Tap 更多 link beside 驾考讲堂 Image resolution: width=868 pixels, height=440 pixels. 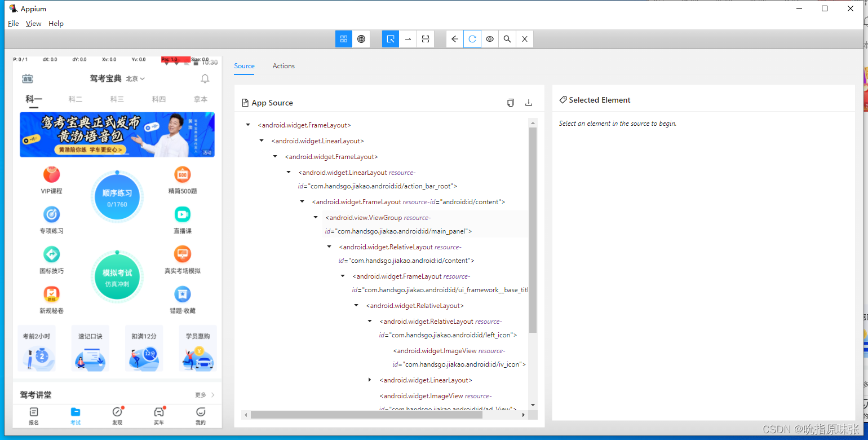(x=205, y=395)
